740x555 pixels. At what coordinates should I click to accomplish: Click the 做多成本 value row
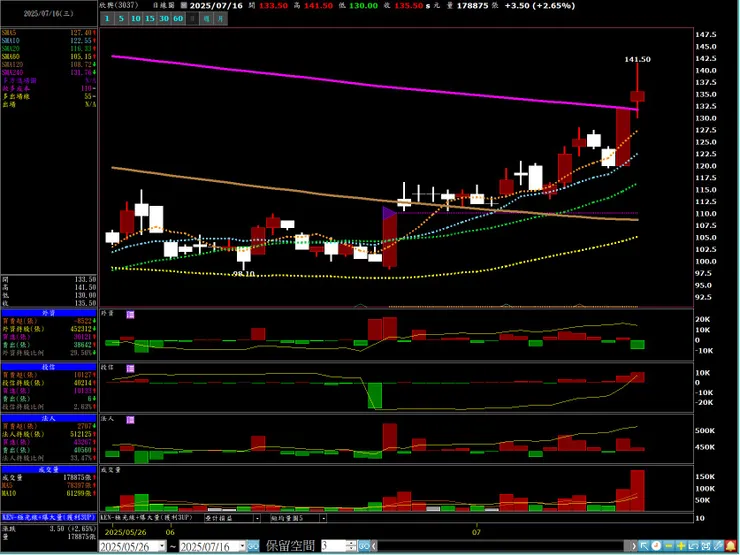(x=49, y=88)
